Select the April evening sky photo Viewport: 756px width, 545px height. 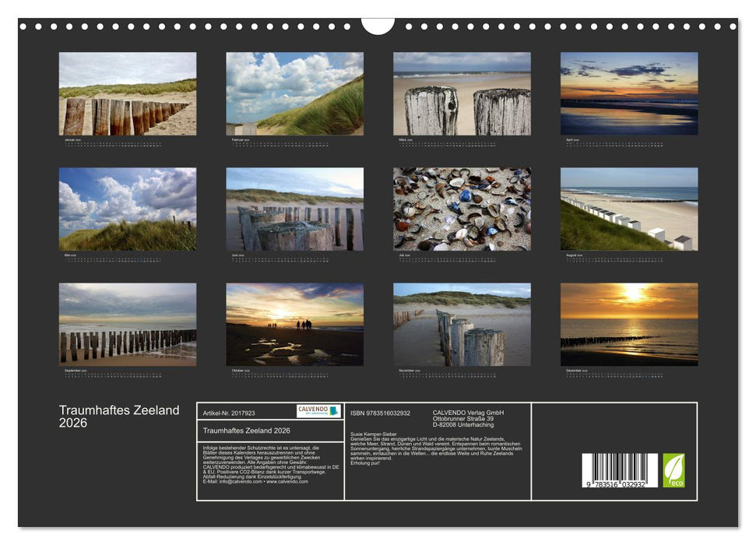628,95
